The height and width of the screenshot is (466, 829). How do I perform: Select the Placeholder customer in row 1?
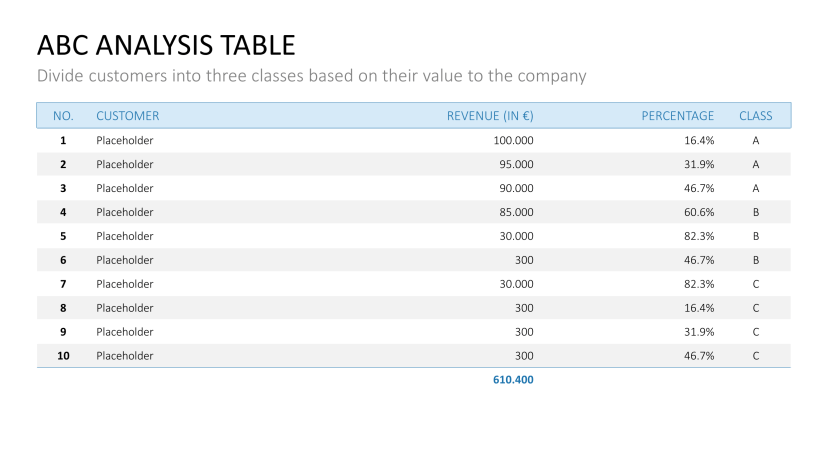[x=125, y=141]
